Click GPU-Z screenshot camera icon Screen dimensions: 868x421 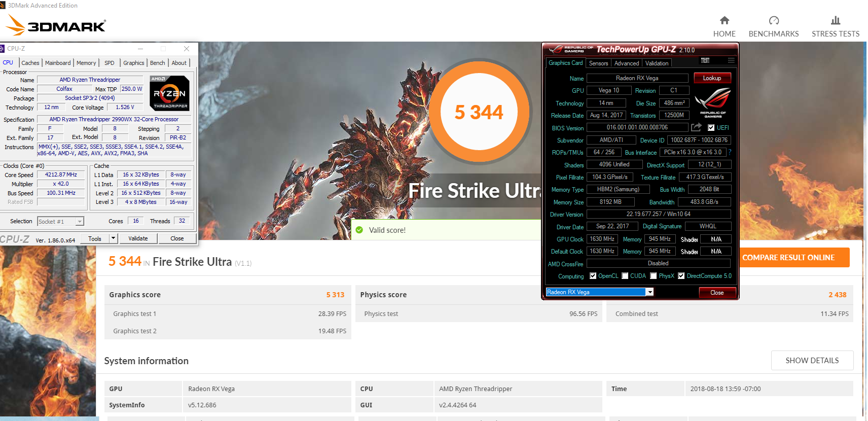[x=705, y=60]
